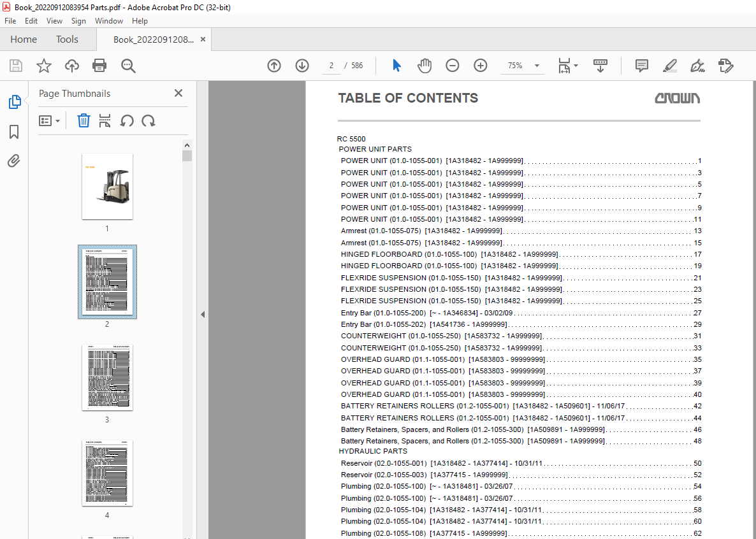The image size is (756, 539).
Task: Click the scrolling mode toolbar icon
Action: pos(600,66)
